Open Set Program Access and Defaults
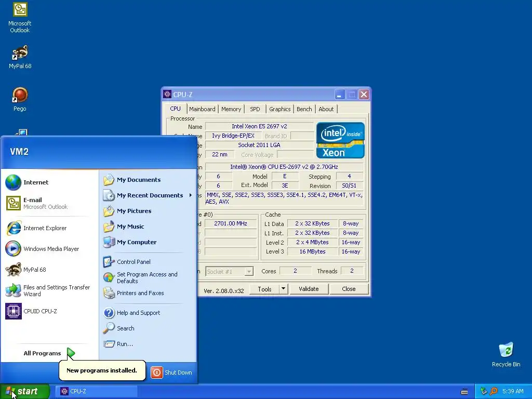 [x=148, y=277]
